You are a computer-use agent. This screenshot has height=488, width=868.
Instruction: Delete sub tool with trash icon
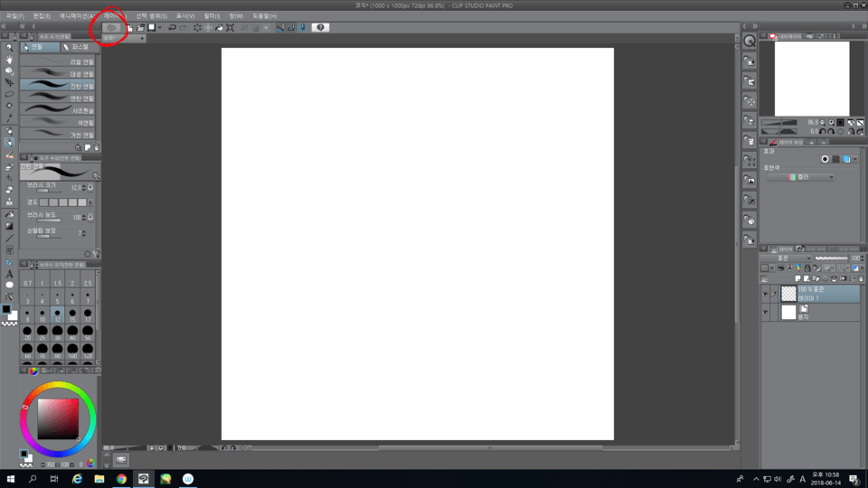pyautogui.click(x=97, y=147)
